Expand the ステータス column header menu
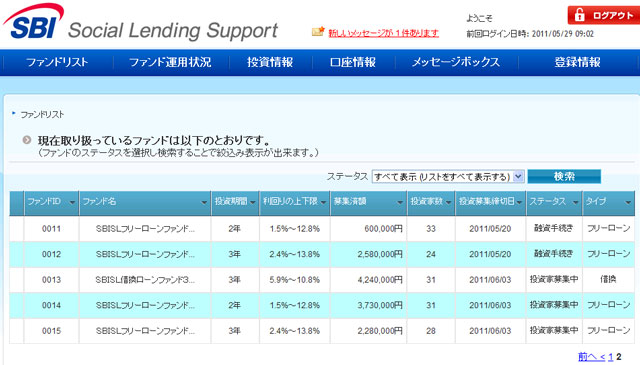The image size is (640, 365). (x=576, y=202)
